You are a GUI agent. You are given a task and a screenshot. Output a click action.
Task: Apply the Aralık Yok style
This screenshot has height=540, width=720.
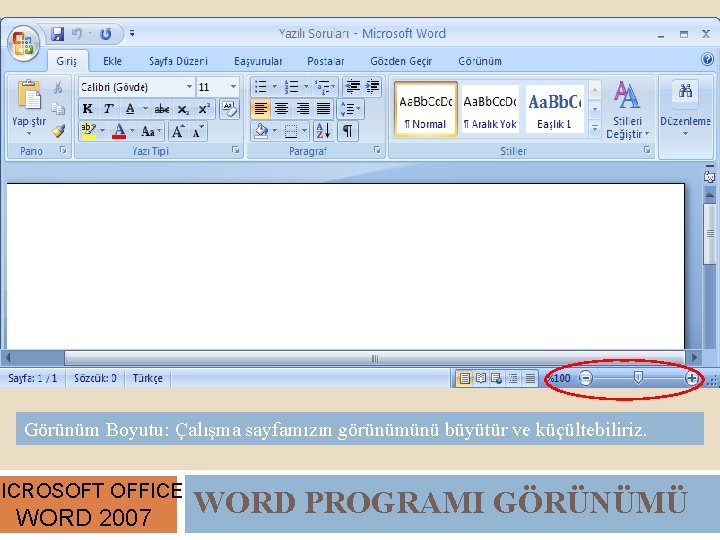[x=490, y=109]
